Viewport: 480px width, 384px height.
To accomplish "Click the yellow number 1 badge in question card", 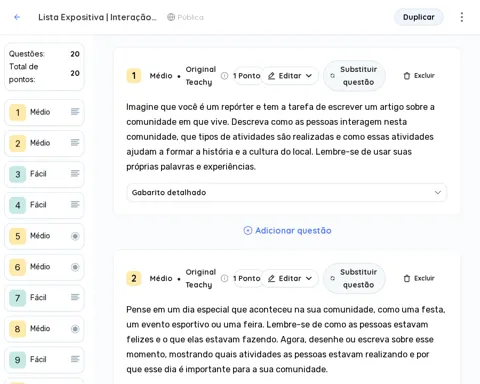I will point(134,76).
